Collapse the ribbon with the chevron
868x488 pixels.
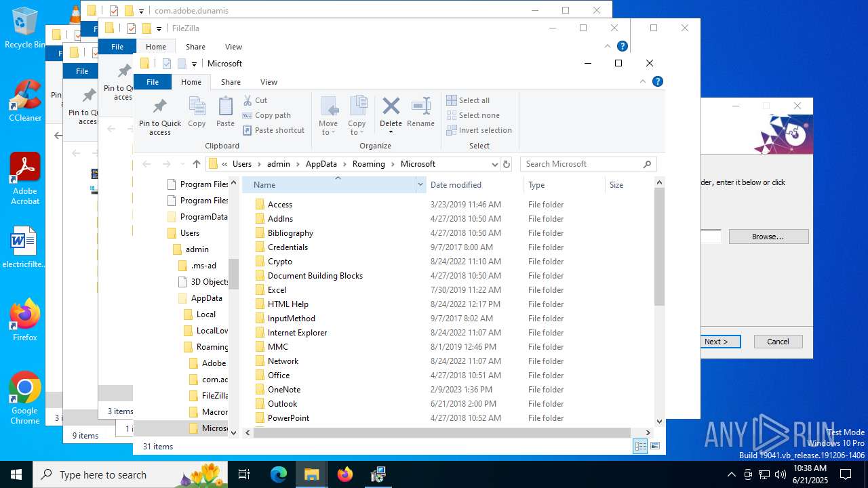(x=643, y=81)
